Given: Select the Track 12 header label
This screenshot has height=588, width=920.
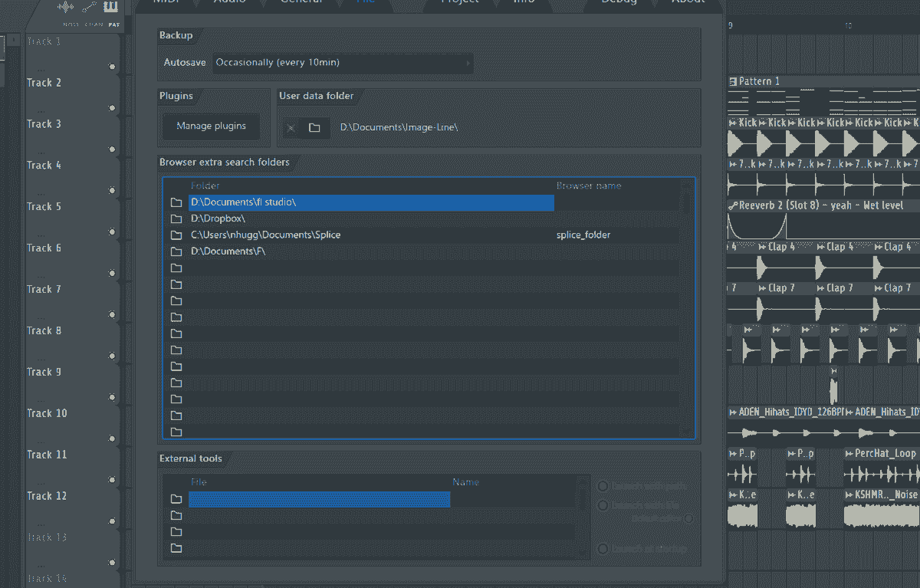Looking at the screenshot, I should coord(47,497).
